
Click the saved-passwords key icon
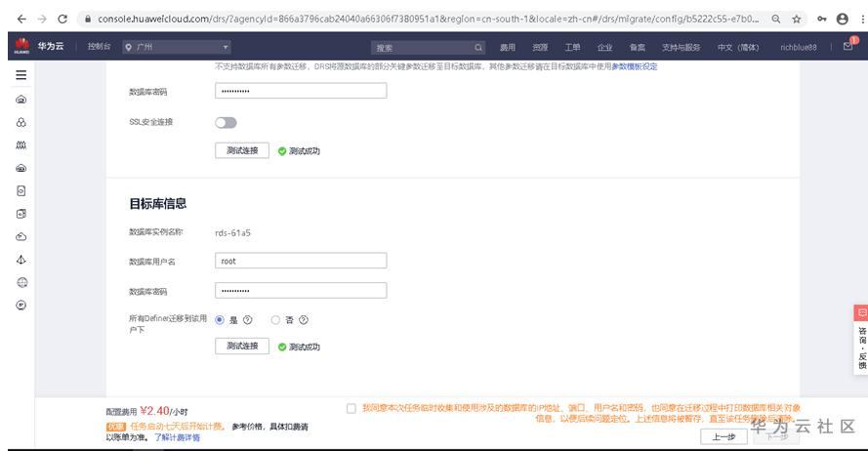click(x=822, y=19)
